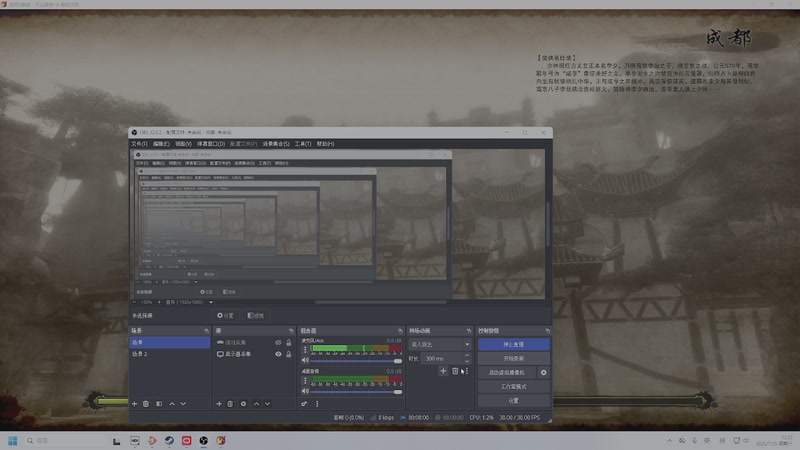800x450 pixels.
Task: Open Settings button in Controls panel
Action: coord(514,401)
